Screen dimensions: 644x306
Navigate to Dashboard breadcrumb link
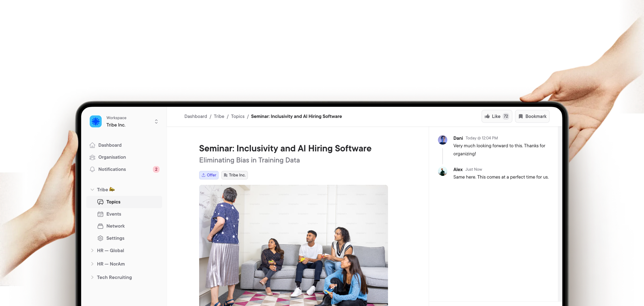tap(195, 116)
